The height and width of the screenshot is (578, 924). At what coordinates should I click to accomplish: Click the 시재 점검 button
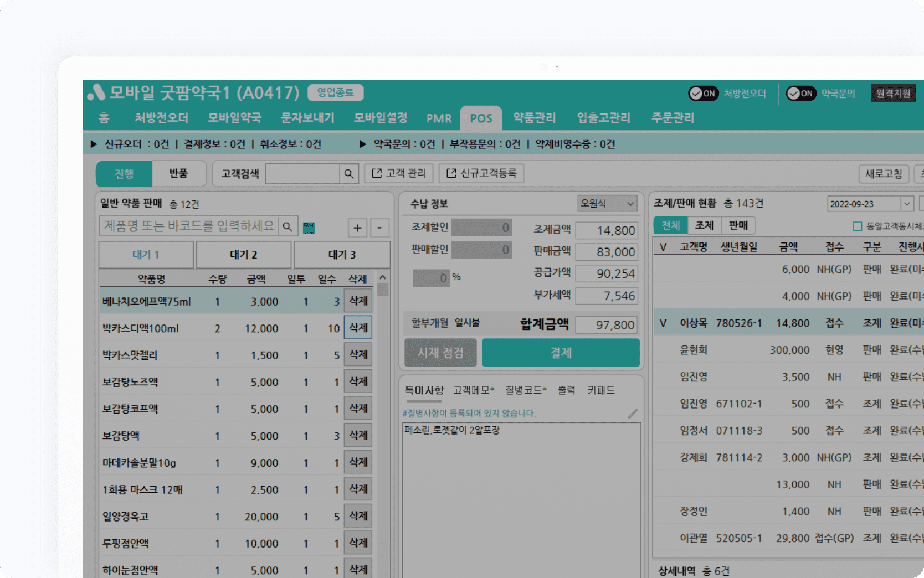(440, 353)
